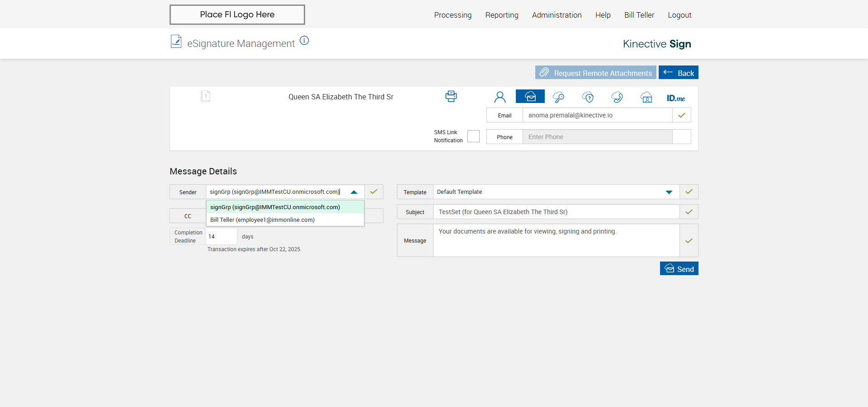Open the Administration menu

[x=557, y=15]
